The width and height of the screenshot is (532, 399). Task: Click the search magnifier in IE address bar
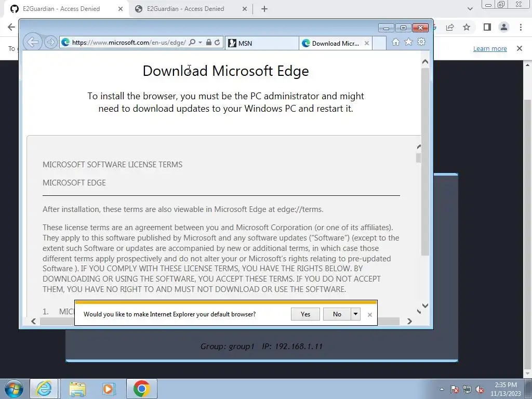coord(192,43)
